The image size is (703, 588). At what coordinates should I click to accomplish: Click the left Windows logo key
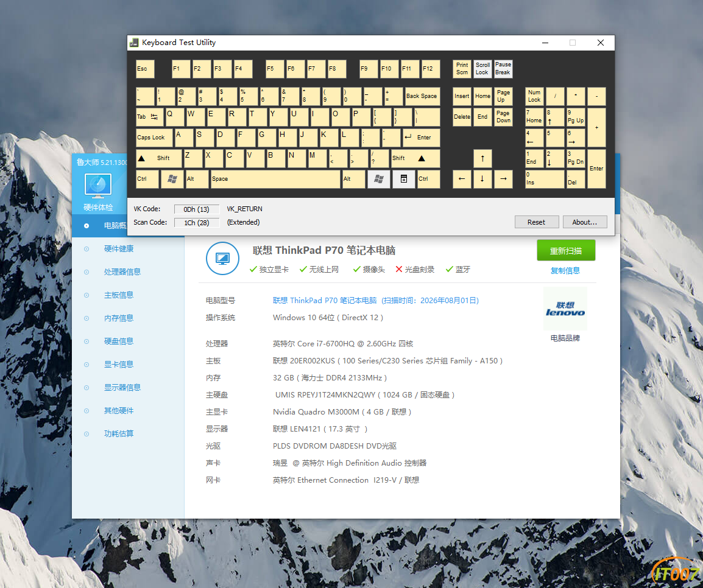pos(172,179)
